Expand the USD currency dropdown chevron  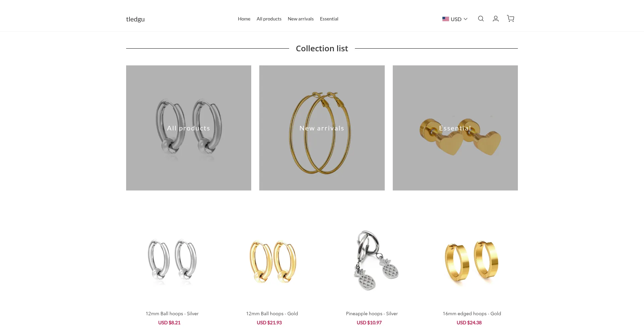click(x=466, y=19)
